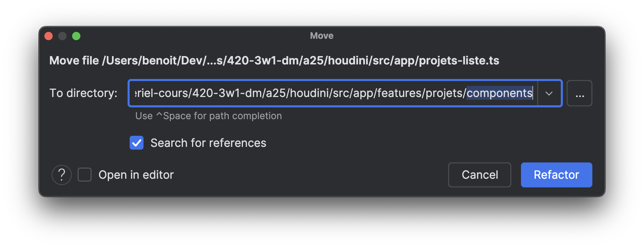
Task: Open the directory browser with the ellipsis button
Action: pos(580,94)
